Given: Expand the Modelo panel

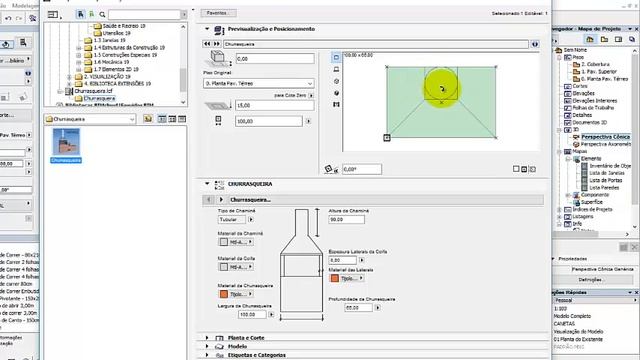Looking at the screenshot, I should pos(207,347).
